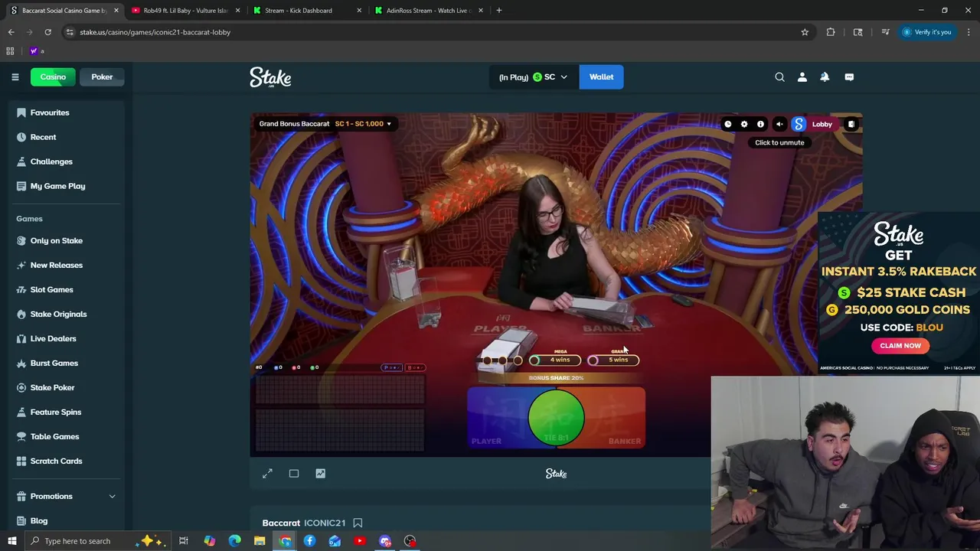Open live stats chart icon
980x551 pixels.
[x=320, y=474]
